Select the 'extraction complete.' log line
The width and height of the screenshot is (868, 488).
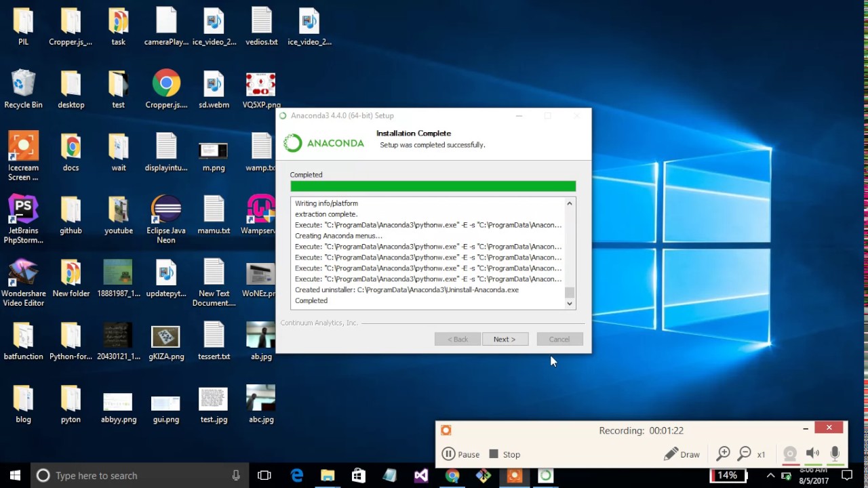[326, 214]
